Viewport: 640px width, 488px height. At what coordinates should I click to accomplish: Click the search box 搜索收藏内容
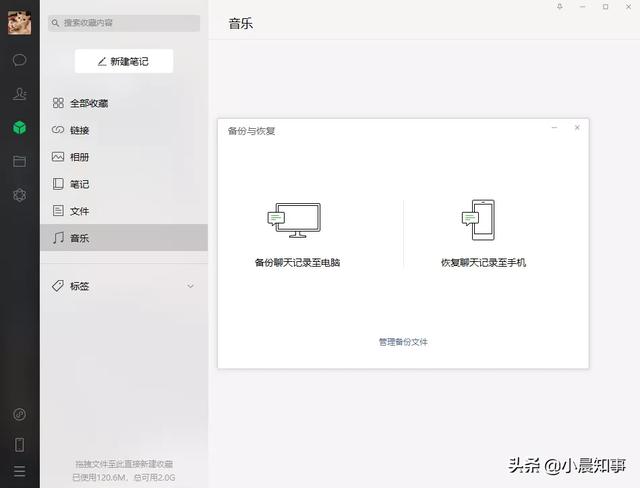pyautogui.click(x=124, y=23)
